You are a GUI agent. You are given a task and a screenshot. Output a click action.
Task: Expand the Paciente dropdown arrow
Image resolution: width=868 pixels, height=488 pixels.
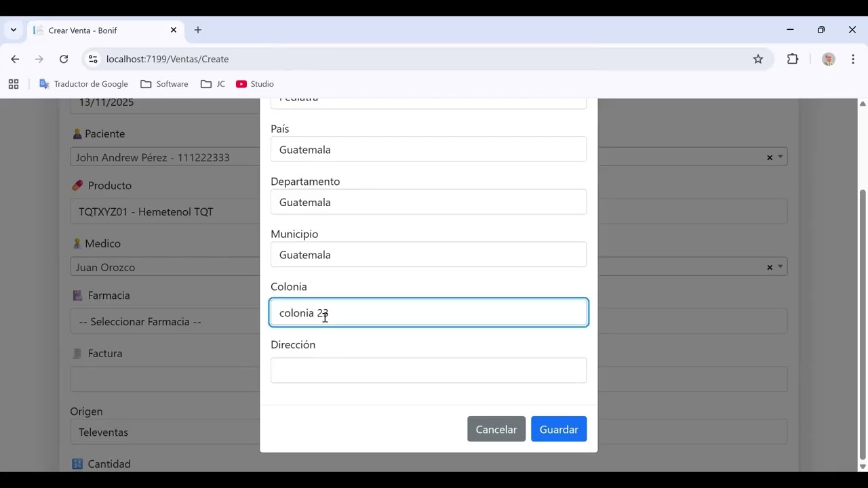click(x=781, y=157)
